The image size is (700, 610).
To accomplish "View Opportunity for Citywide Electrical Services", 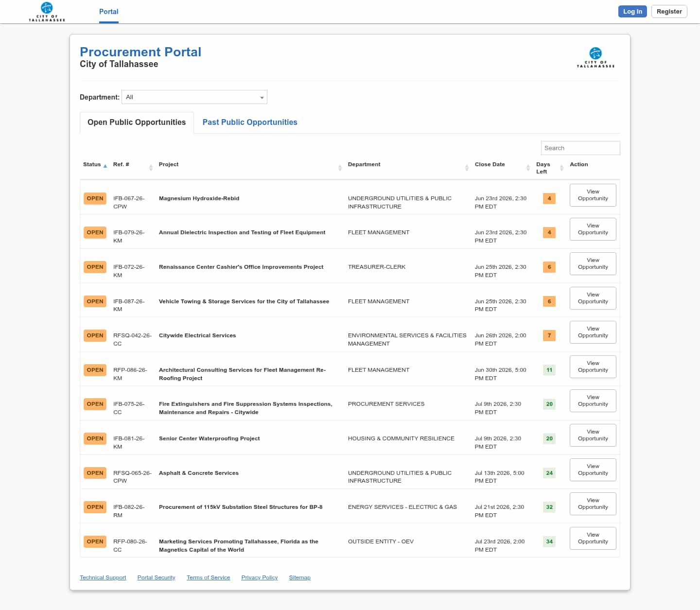I will pos(593,332).
